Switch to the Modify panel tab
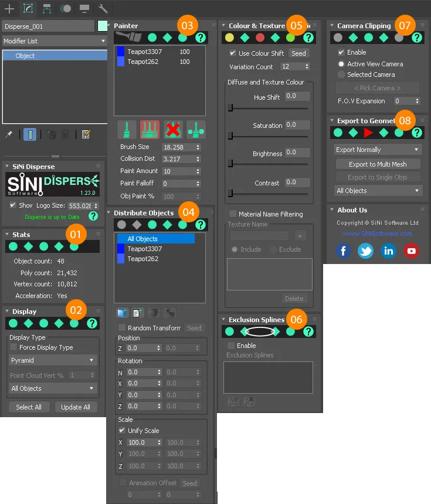This screenshot has height=504, width=431. pos(28,9)
